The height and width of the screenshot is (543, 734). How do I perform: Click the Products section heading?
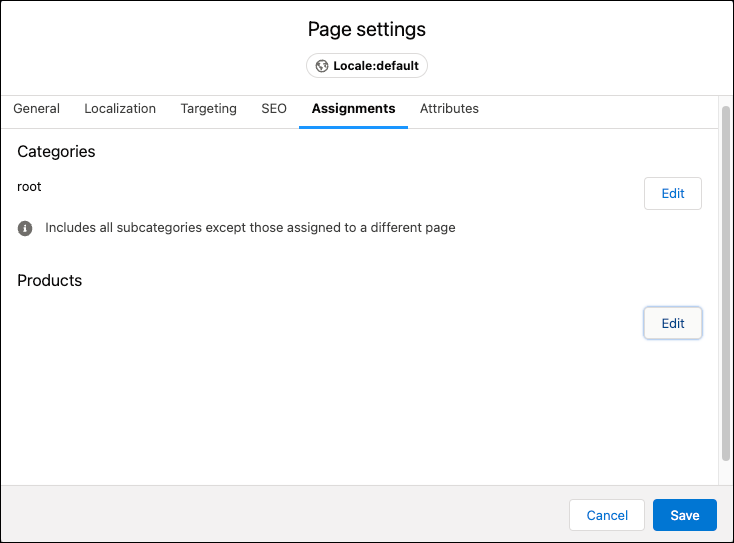click(50, 281)
